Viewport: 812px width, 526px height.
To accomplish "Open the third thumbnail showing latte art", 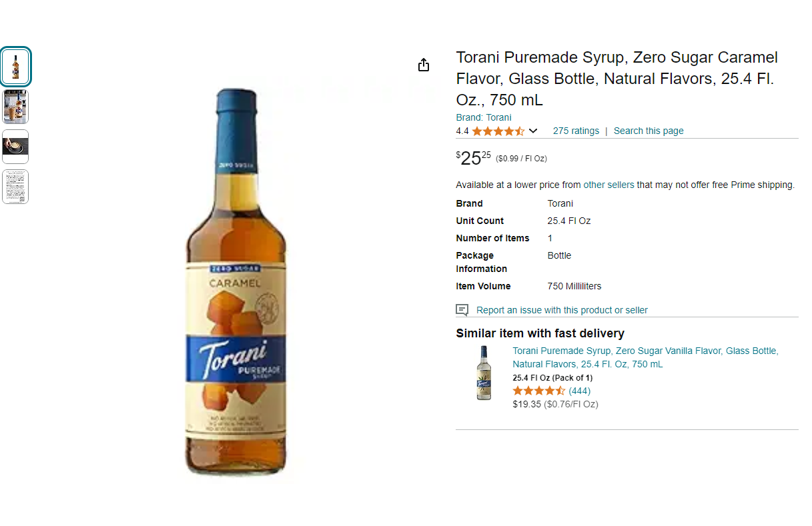I will (15, 147).
